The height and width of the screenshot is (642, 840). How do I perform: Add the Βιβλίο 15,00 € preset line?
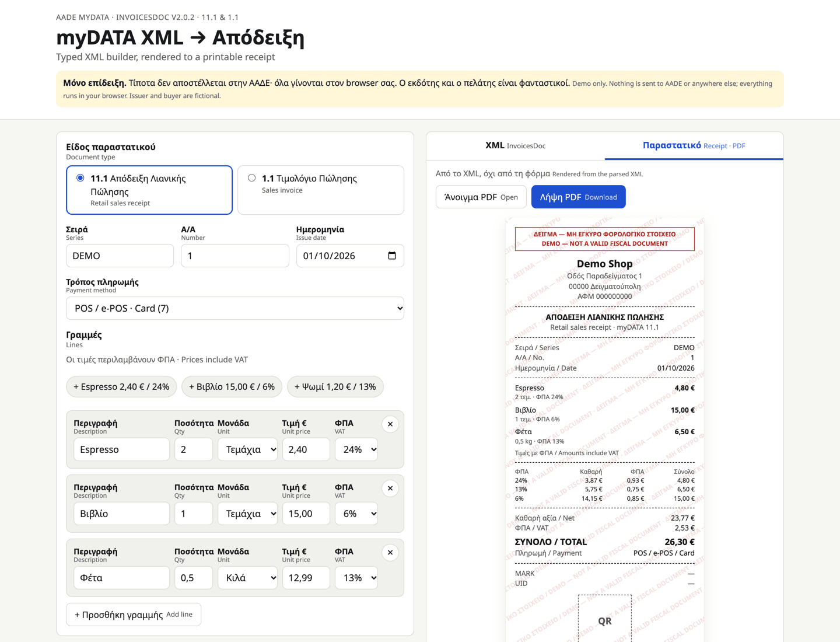tap(232, 386)
